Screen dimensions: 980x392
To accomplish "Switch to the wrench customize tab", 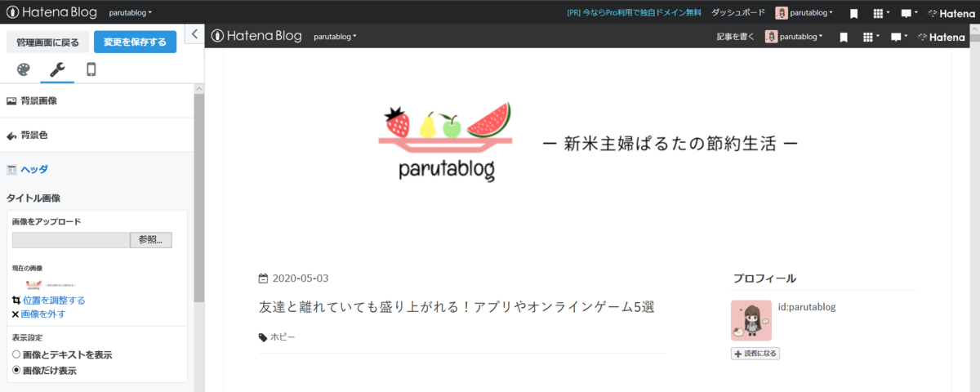I will coord(57,69).
